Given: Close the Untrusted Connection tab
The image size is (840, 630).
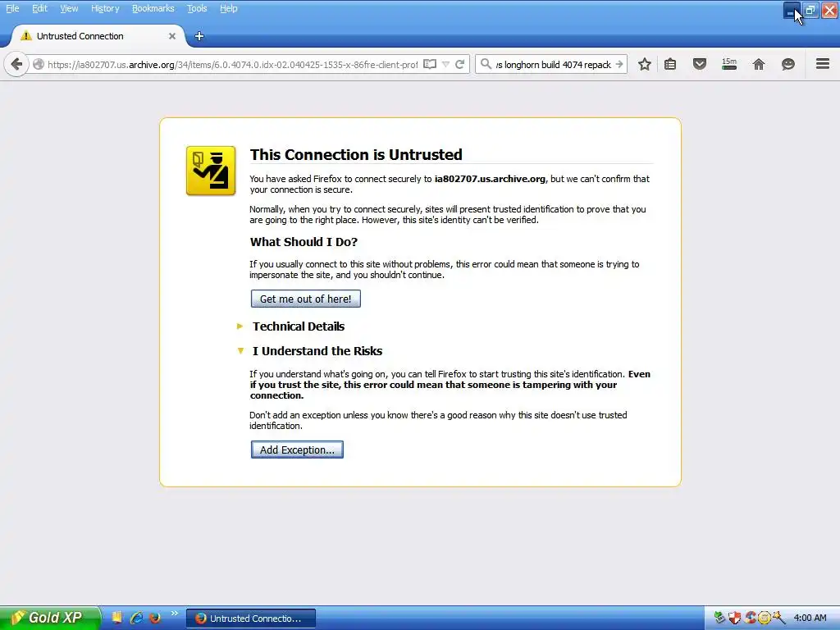Looking at the screenshot, I should pos(172,36).
